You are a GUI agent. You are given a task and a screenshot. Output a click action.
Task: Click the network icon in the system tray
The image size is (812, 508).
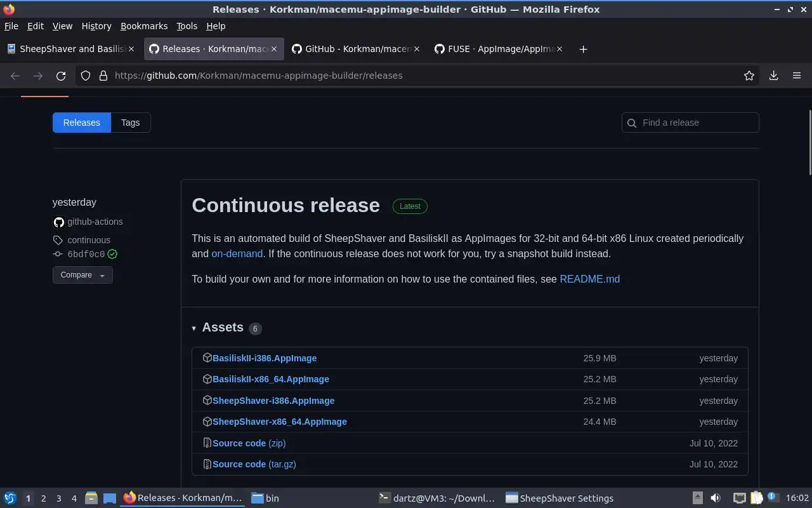pyautogui.click(x=739, y=498)
